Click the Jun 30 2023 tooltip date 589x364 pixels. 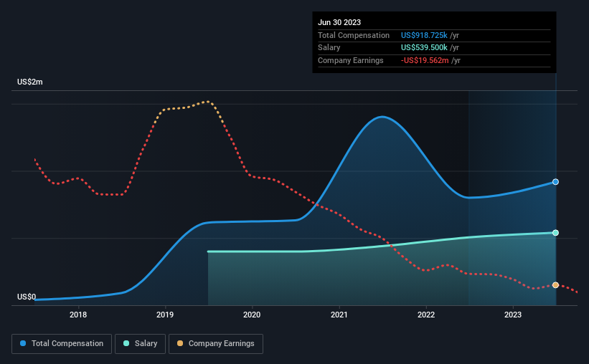click(339, 22)
